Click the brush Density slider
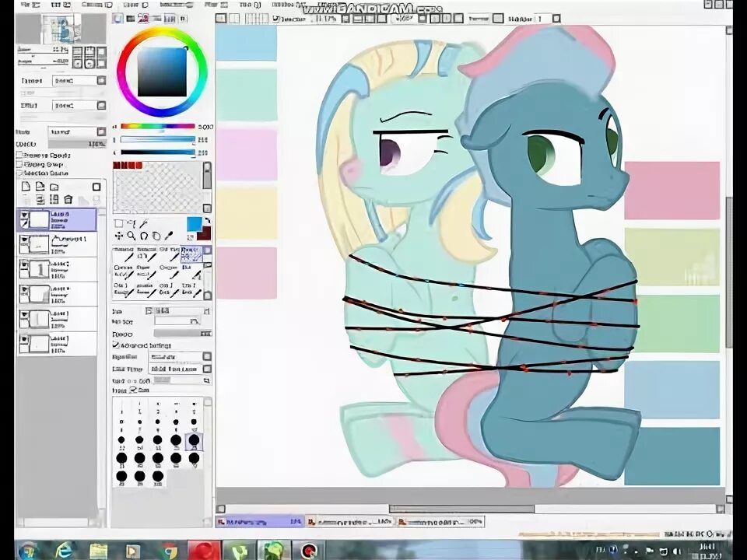This screenshot has height=560, width=747. pos(182,334)
